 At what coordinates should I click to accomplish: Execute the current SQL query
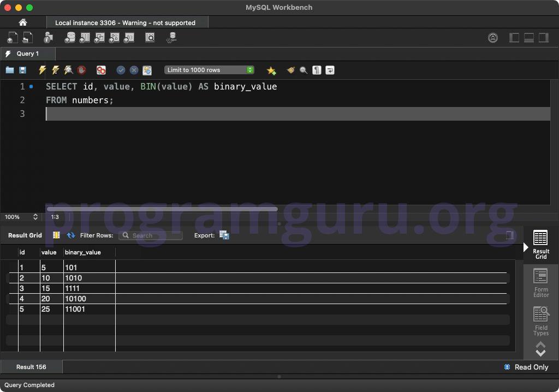(42, 70)
